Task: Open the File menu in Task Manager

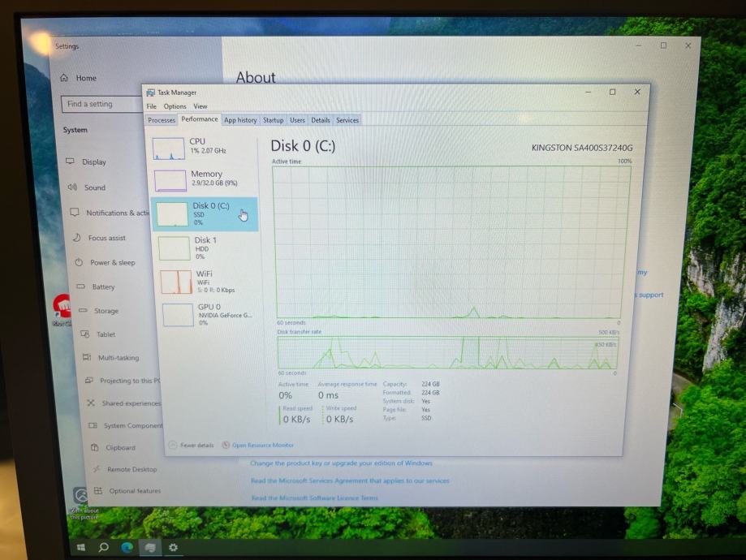Action: (x=151, y=106)
